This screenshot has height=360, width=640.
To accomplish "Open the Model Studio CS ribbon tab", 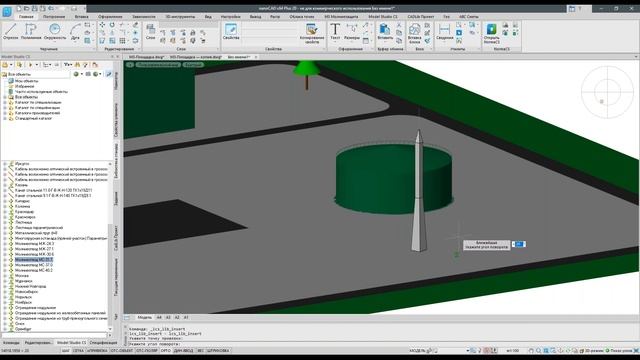I will click(383, 17).
